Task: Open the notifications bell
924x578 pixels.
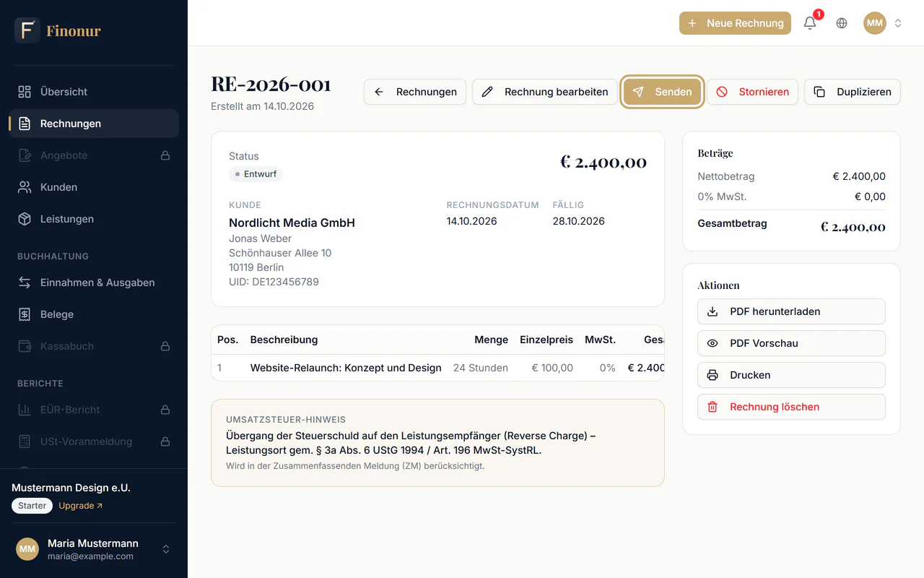Action: click(x=810, y=23)
